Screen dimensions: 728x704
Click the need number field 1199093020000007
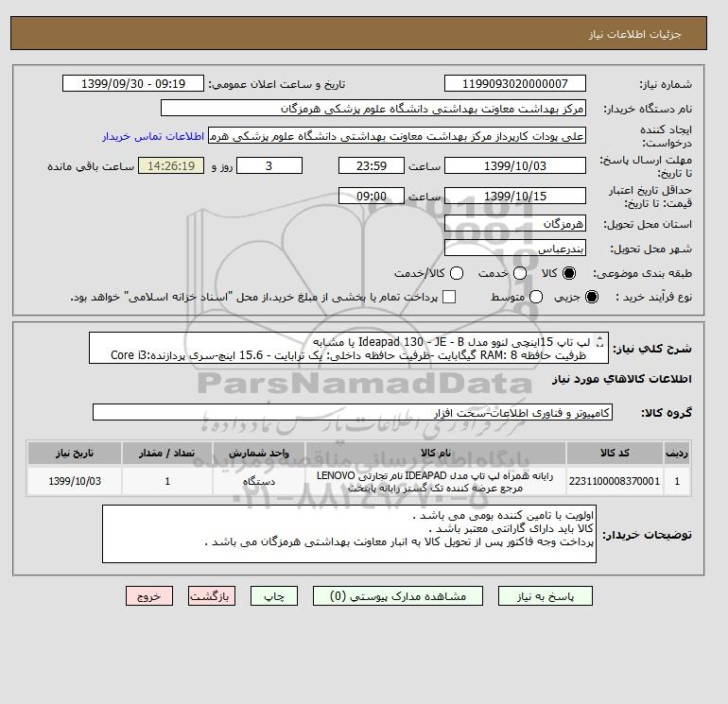pos(515,83)
